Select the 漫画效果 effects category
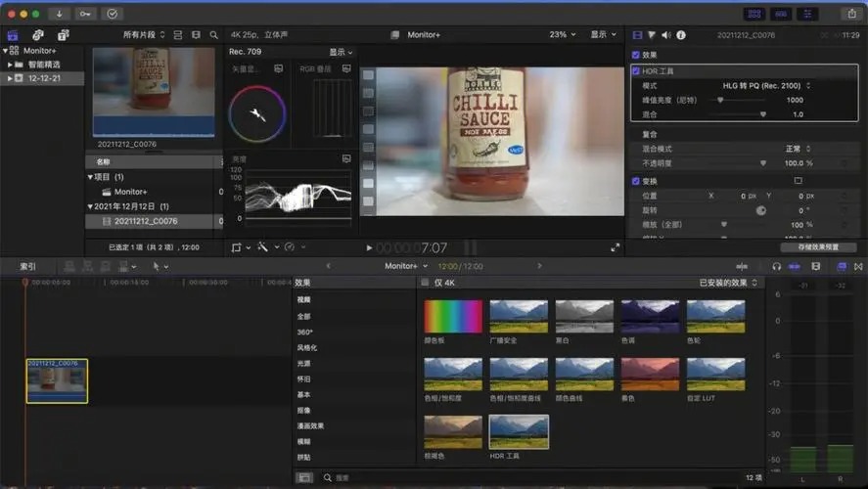This screenshot has height=489, width=868. pyautogui.click(x=310, y=426)
